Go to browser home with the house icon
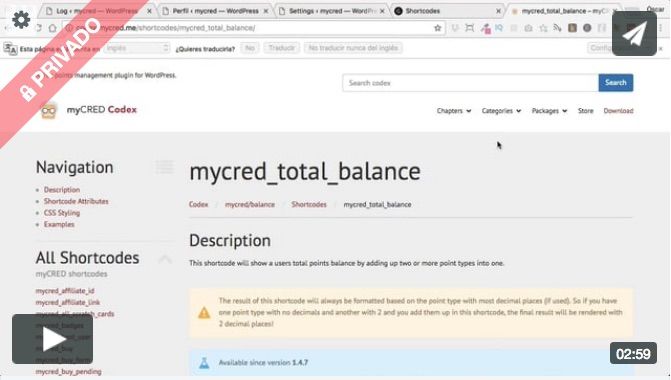Screen dimensions: 671x380 53,28
